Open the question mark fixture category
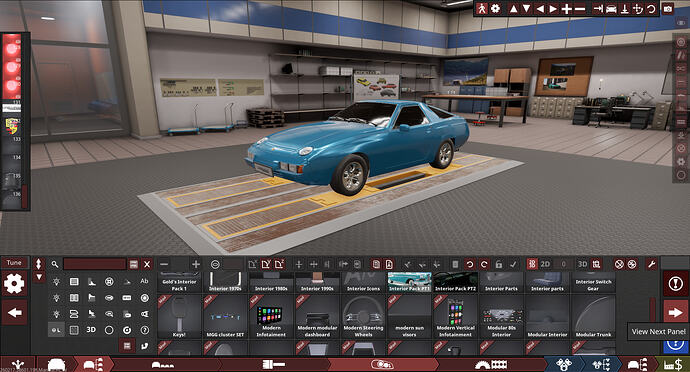This screenshot has width=690, height=372. [144, 330]
